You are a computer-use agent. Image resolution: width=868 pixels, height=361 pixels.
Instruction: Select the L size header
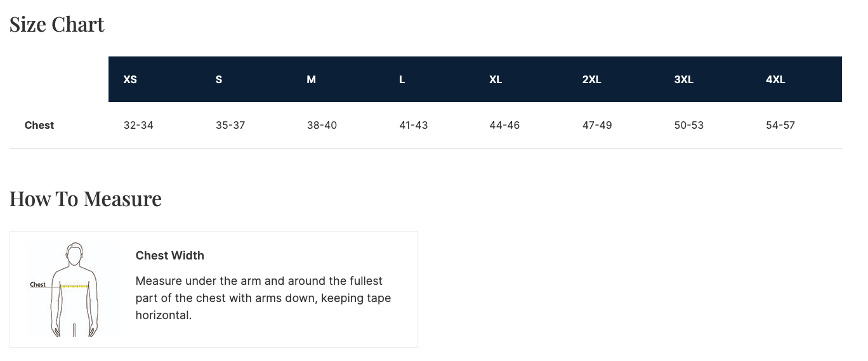pyautogui.click(x=402, y=80)
